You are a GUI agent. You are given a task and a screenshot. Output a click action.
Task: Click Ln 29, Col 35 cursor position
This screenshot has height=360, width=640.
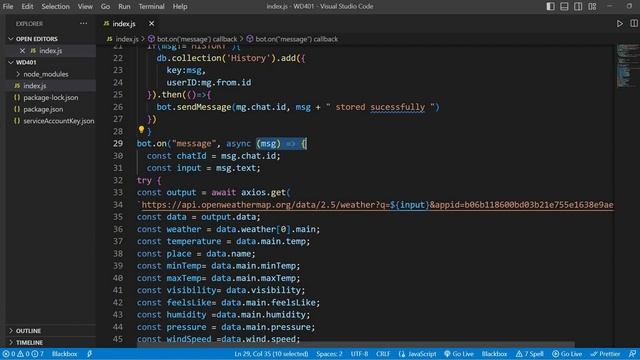click(x=271, y=354)
